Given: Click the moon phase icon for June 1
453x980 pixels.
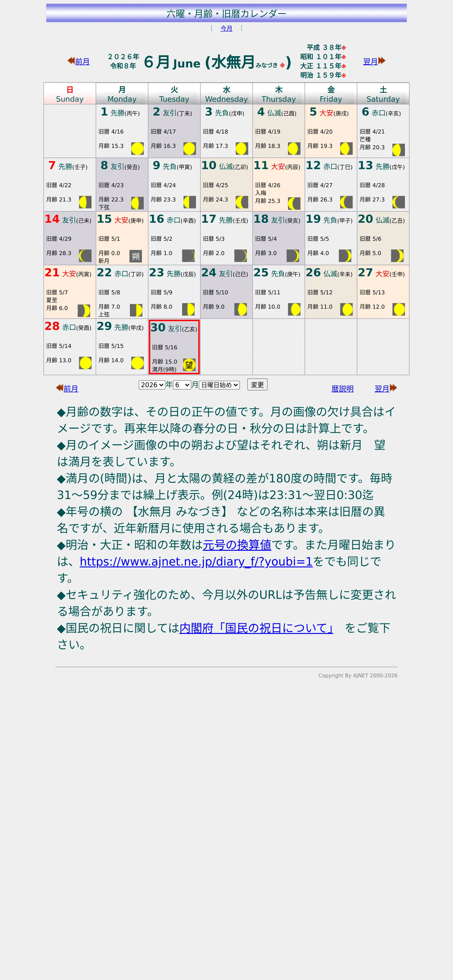Looking at the screenshot, I should click(137, 148).
